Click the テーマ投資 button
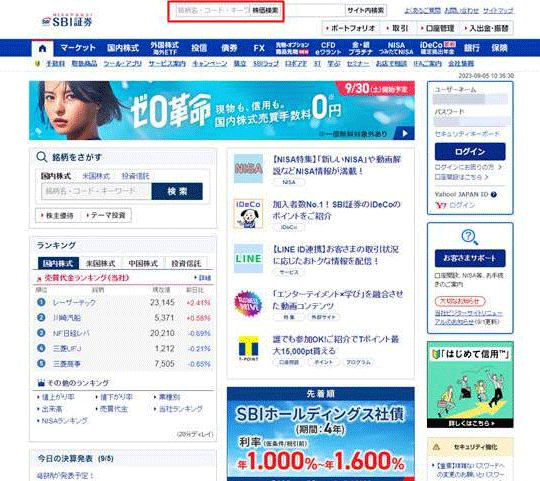Viewport: 540px width, 481px height. pos(106,216)
